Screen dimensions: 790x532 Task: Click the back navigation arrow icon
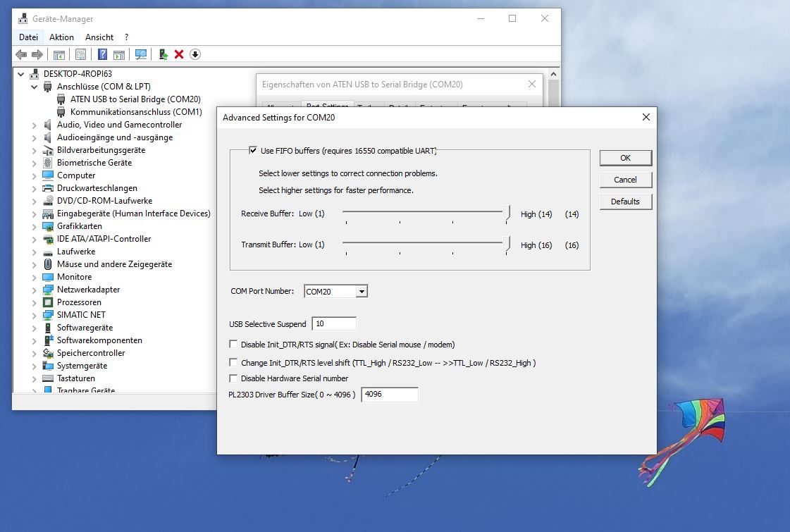click(20, 54)
